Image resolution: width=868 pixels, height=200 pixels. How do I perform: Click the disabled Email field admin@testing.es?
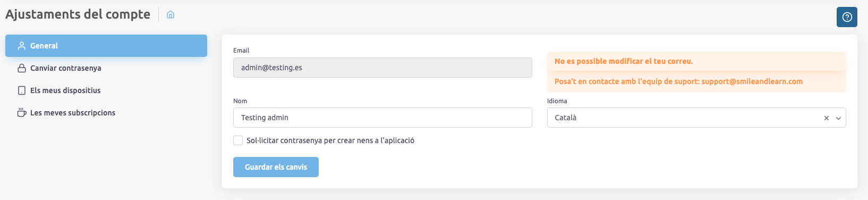tap(382, 68)
